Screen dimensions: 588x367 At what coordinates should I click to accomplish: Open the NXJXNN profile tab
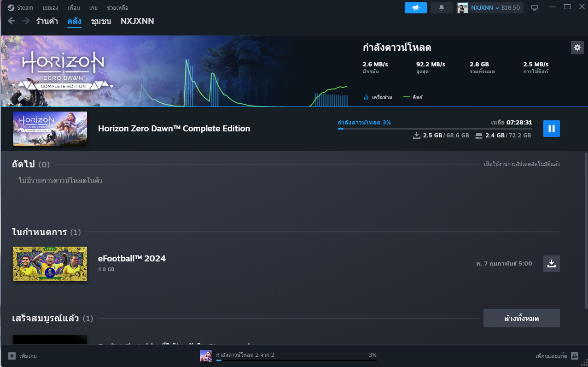coord(137,21)
